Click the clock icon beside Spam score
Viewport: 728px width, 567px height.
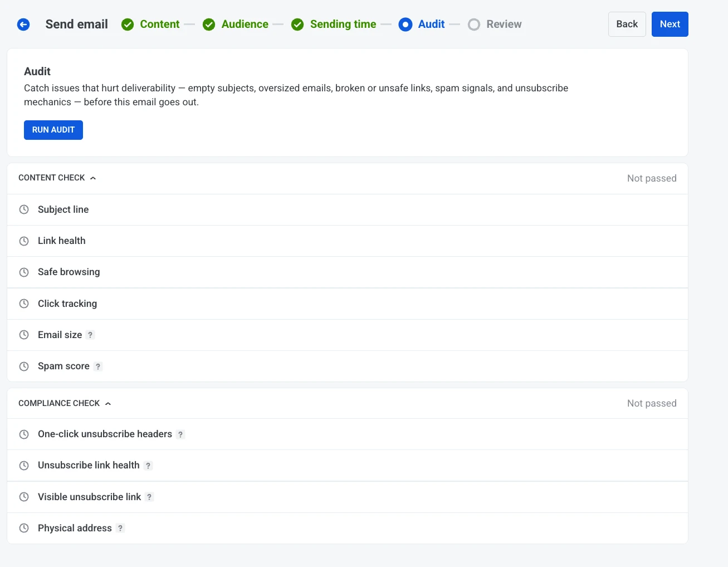(x=24, y=366)
